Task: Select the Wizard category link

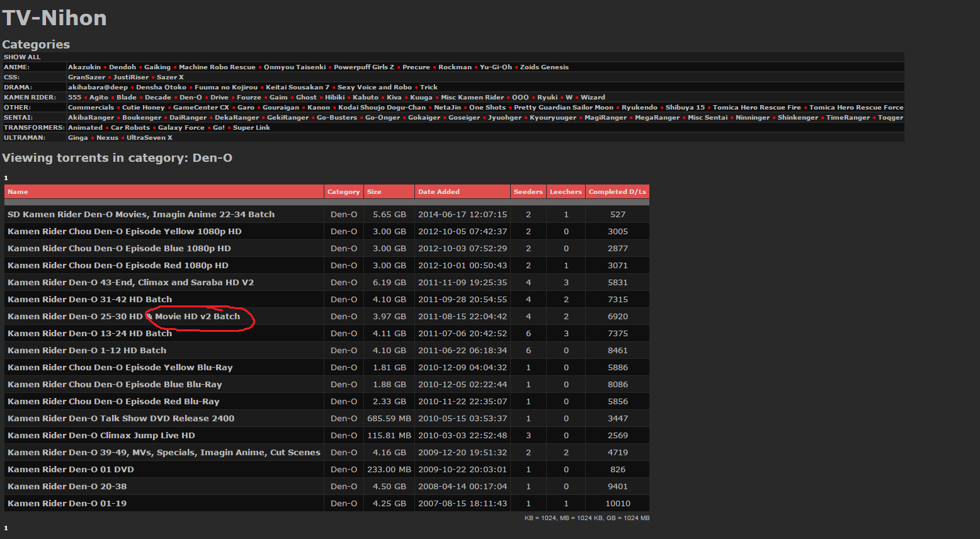Action: (593, 98)
